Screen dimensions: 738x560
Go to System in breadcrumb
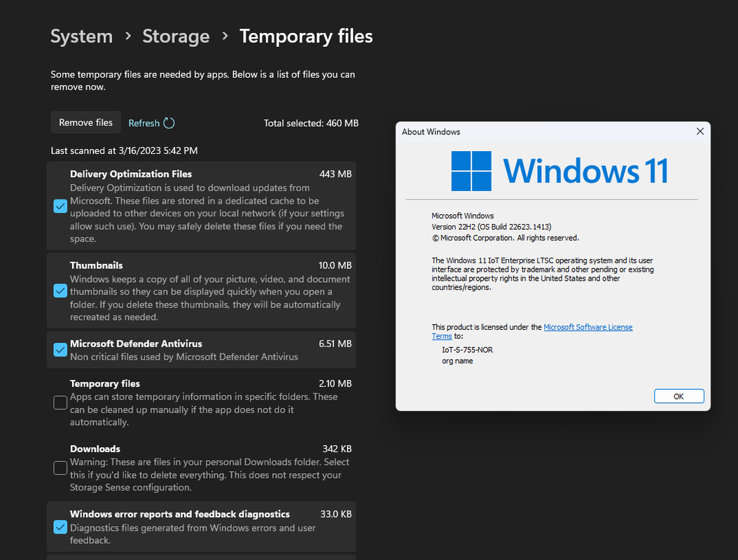(81, 36)
